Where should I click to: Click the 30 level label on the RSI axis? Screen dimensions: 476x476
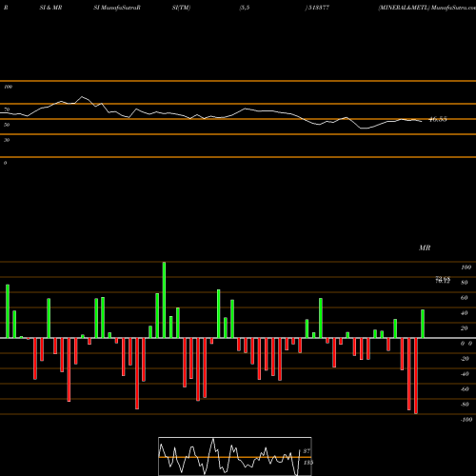pos(7,140)
